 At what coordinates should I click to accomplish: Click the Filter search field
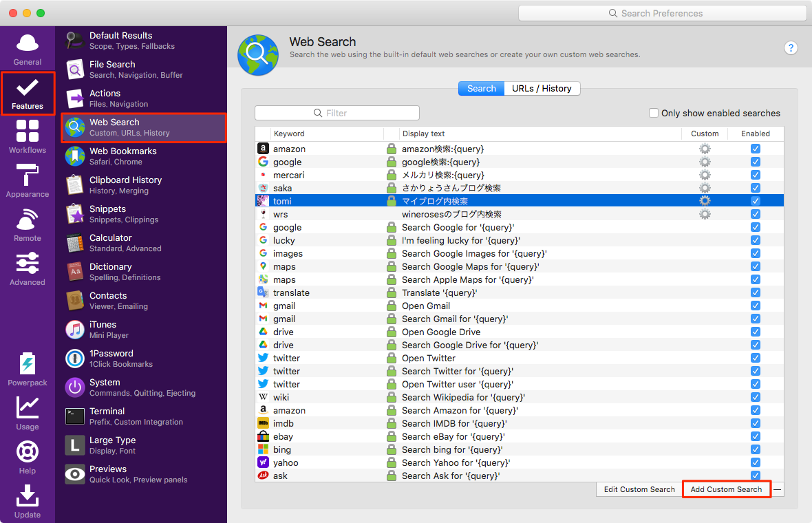pos(337,113)
